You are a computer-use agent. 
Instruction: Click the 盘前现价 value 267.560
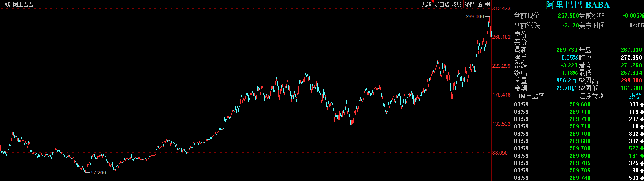pyautogui.click(x=569, y=16)
